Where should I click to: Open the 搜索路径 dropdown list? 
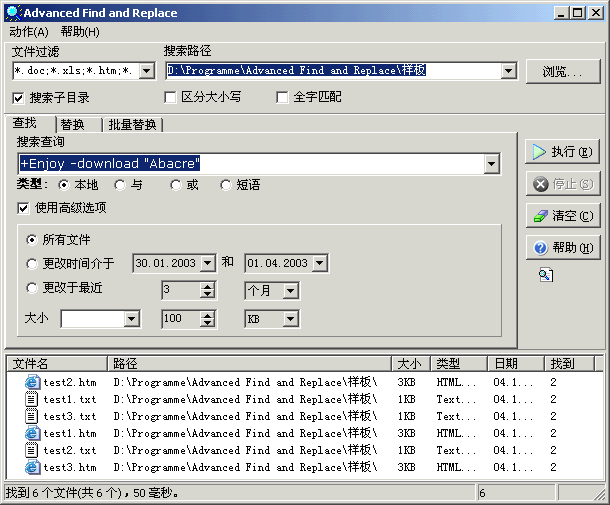pyautogui.click(x=508, y=71)
